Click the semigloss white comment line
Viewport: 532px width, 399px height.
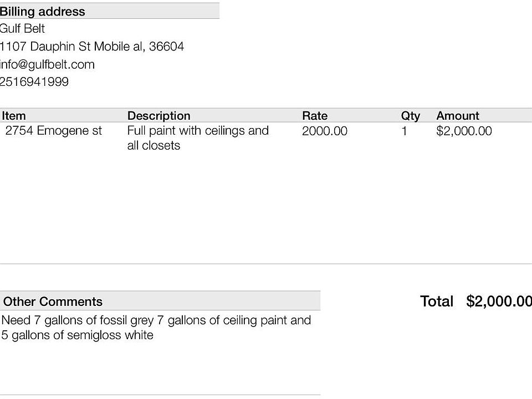point(78,335)
